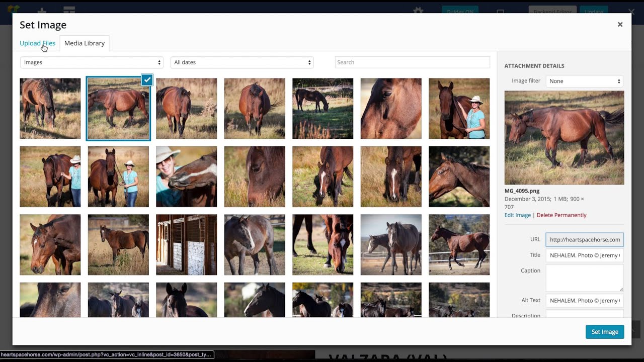Confirm with the Set Image button

click(x=605, y=332)
